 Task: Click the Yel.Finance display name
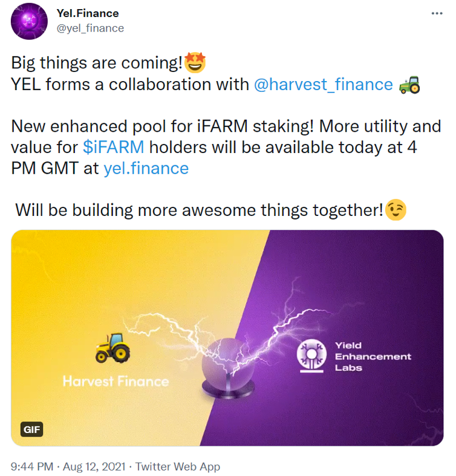point(88,13)
